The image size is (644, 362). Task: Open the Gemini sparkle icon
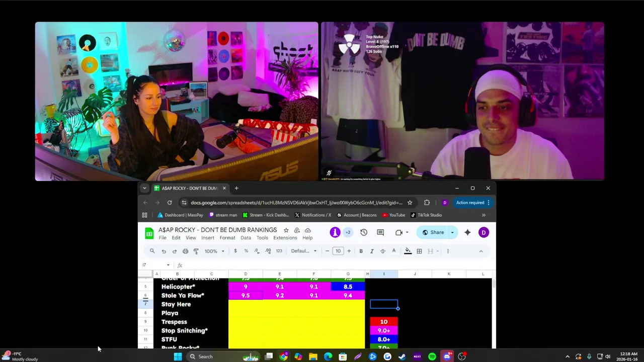tap(467, 232)
